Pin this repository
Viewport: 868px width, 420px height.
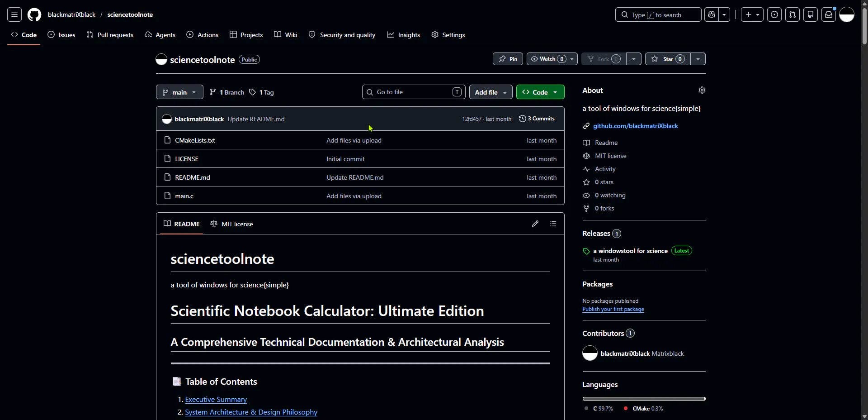508,59
